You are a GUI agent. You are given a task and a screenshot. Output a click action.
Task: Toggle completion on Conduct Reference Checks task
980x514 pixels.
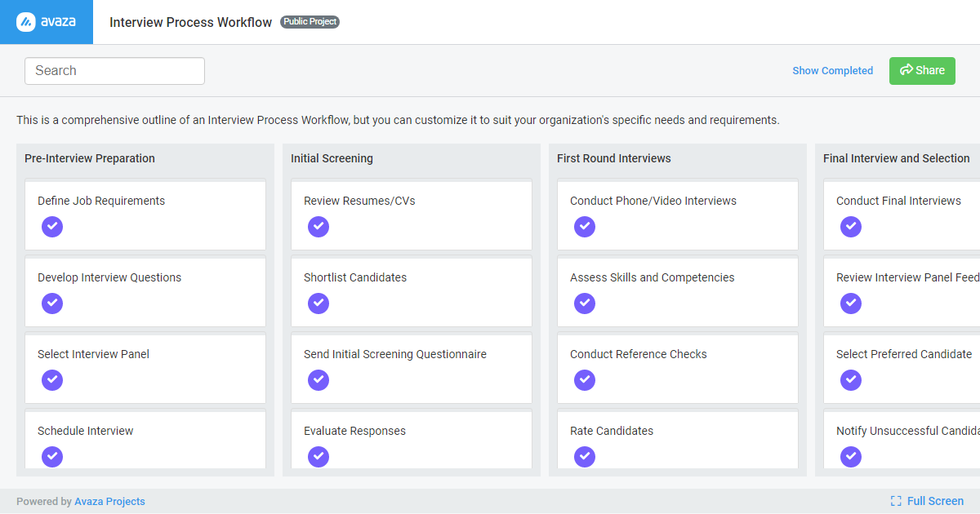tap(585, 380)
